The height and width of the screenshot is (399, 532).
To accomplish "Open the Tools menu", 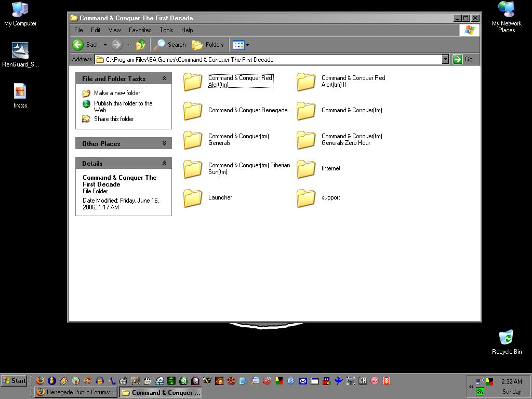I will (166, 30).
